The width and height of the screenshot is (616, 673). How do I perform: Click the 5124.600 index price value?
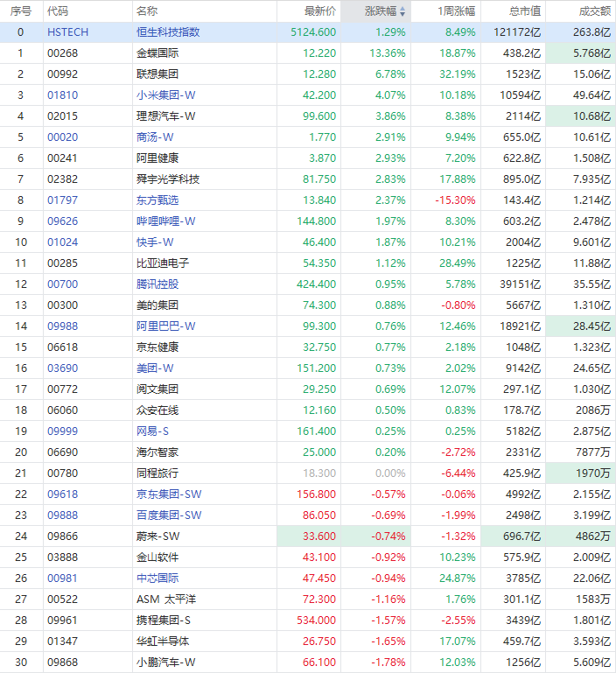click(x=313, y=32)
